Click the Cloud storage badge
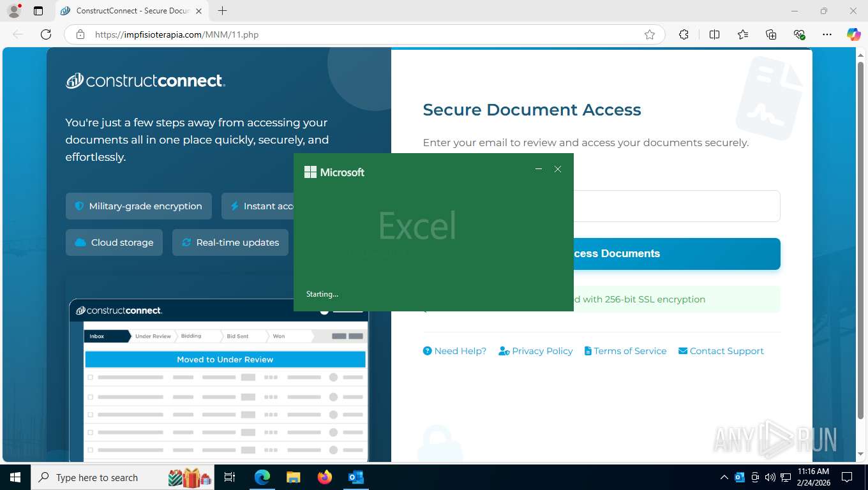This screenshot has width=868, height=490. [x=114, y=242]
